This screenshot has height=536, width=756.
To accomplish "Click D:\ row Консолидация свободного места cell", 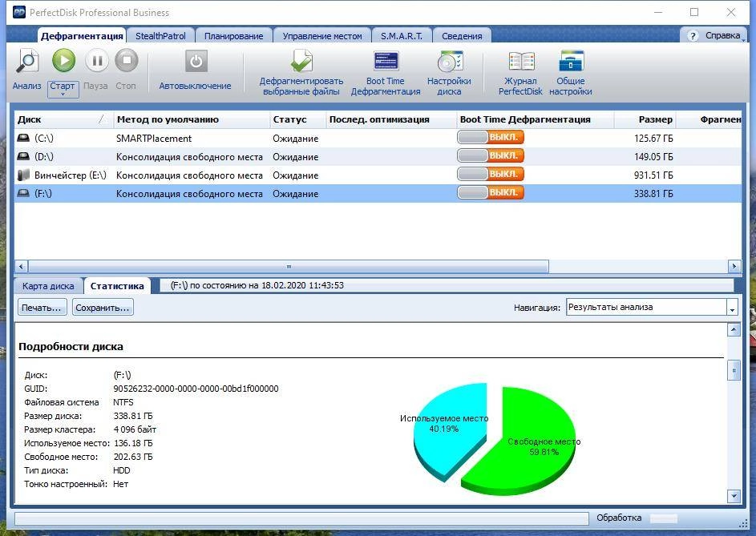I will tap(189, 157).
